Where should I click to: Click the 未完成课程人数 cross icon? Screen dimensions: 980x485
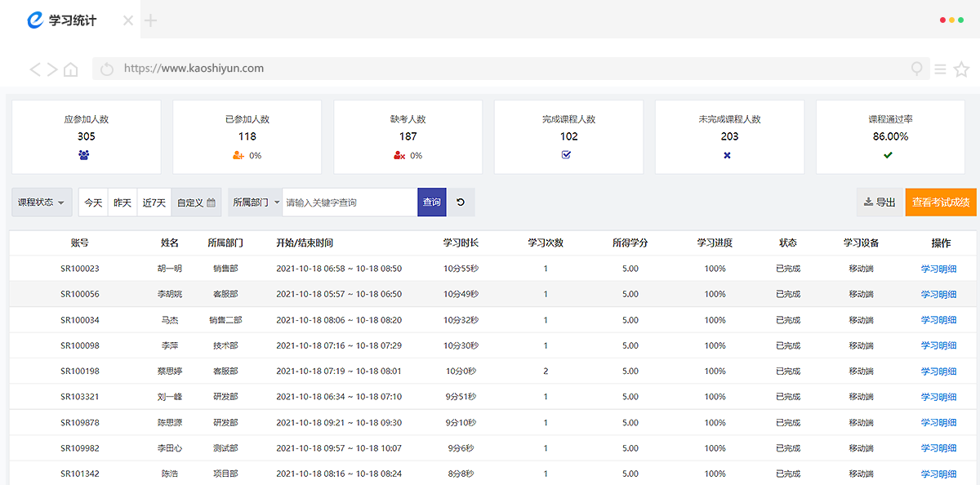pos(727,154)
